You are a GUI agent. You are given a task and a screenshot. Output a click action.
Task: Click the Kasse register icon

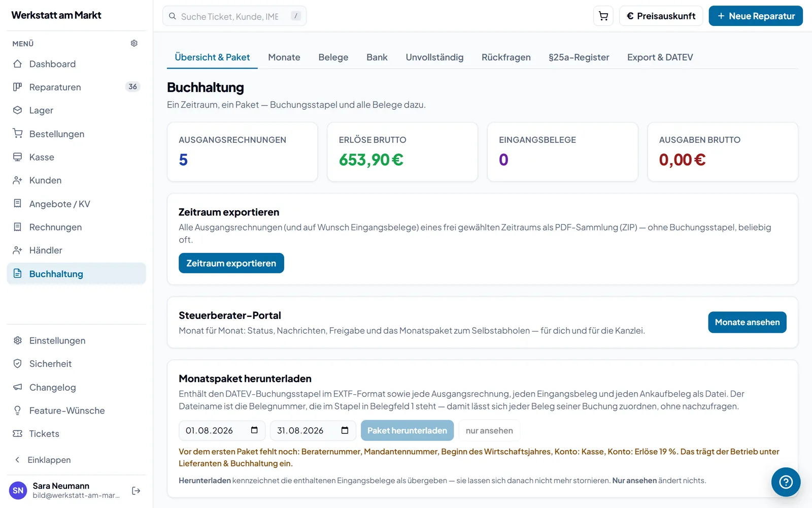[x=18, y=157]
